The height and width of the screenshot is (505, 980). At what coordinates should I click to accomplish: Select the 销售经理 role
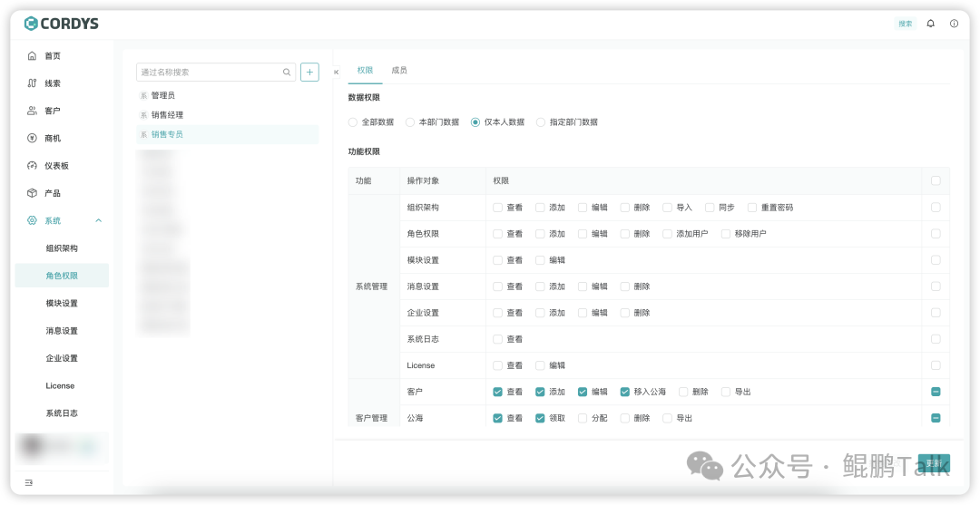pos(228,115)
